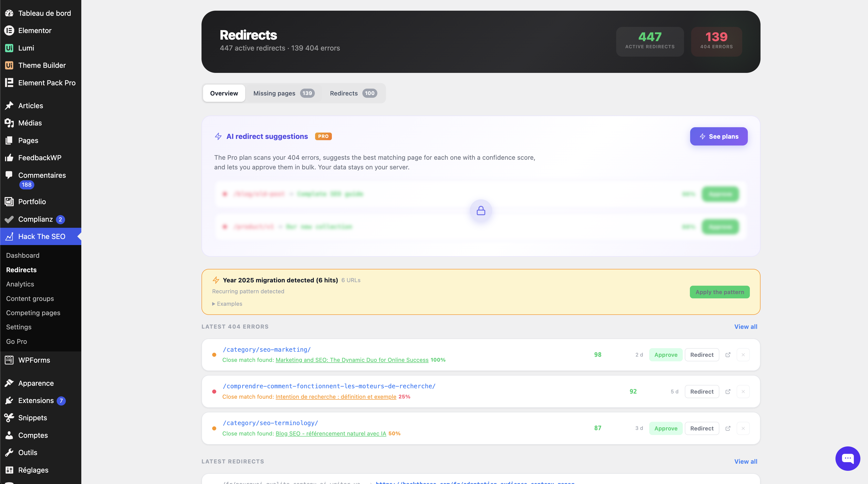Screen dimensions: 868x484
Task: Open Dashboard submenu item
Action: (23, 255)
